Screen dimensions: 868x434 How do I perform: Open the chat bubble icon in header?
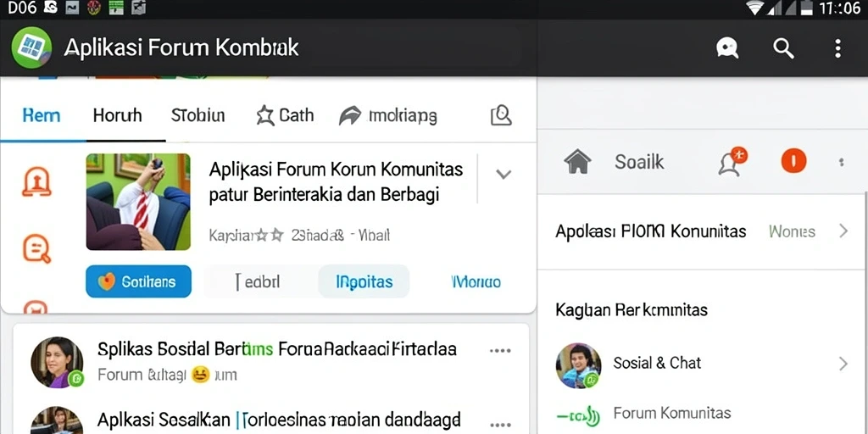tap(726, 48)
